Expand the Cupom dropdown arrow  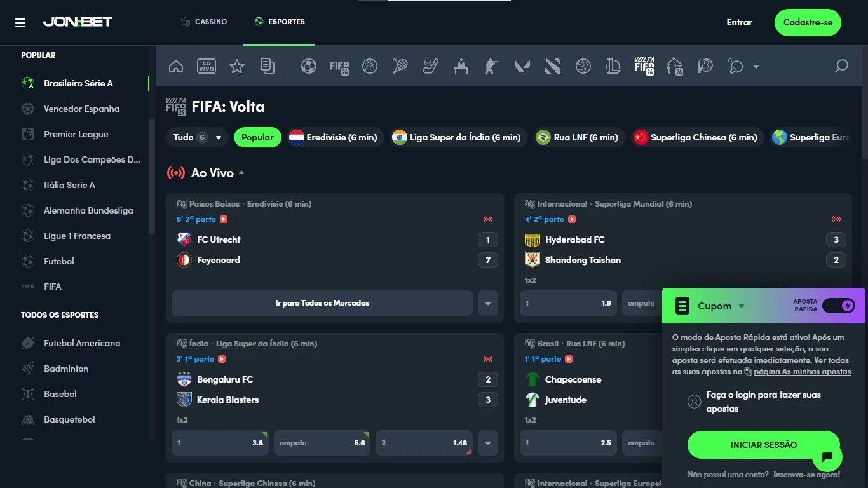[741, 306]
